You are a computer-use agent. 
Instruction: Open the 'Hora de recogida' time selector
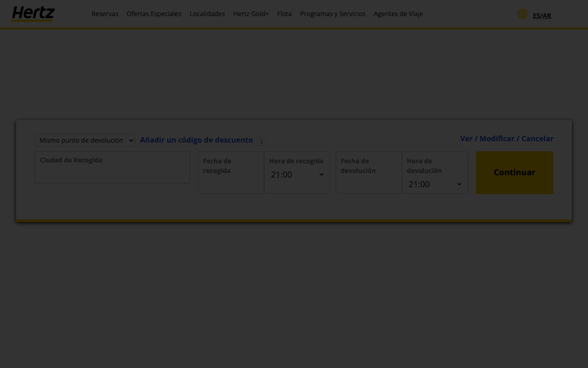tap(297, 174)
